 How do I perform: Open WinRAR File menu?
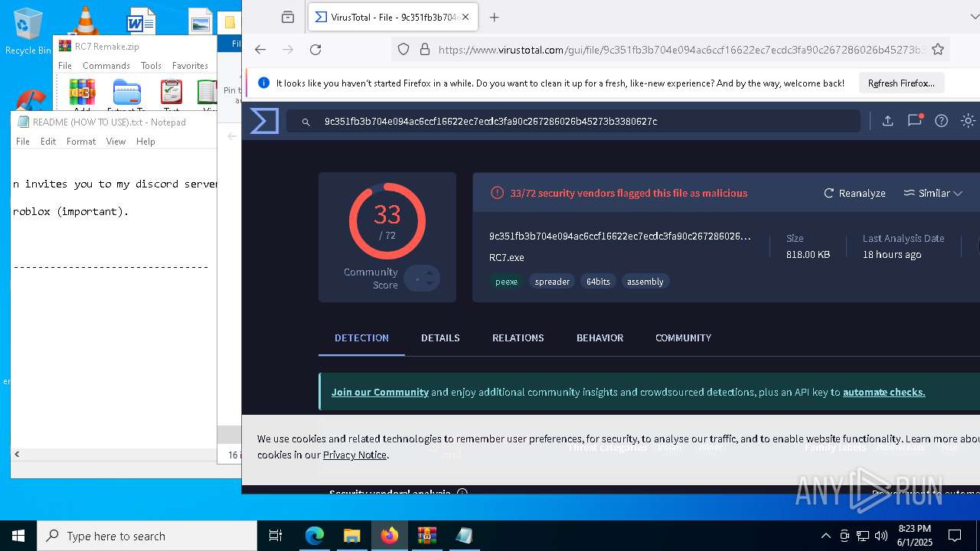click(65, 66)
